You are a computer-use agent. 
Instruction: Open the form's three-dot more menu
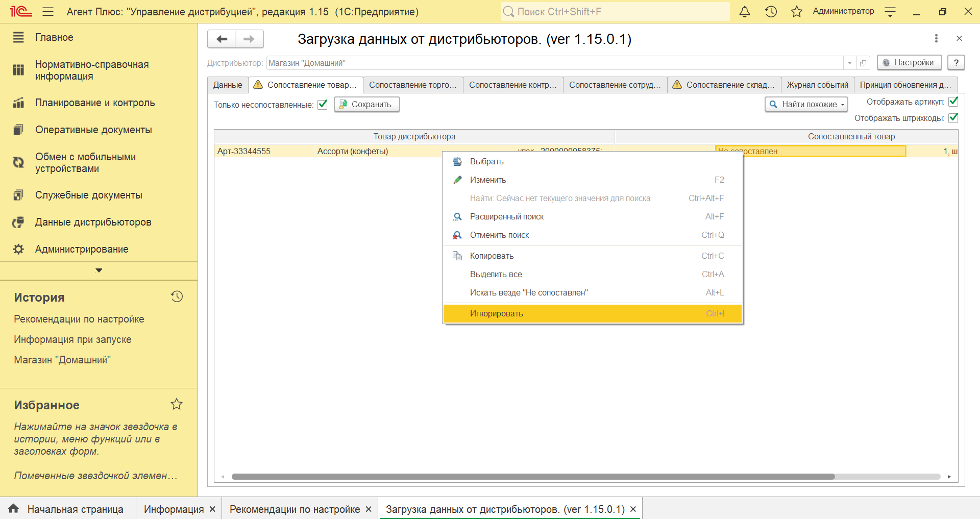[x=936, y=38]
